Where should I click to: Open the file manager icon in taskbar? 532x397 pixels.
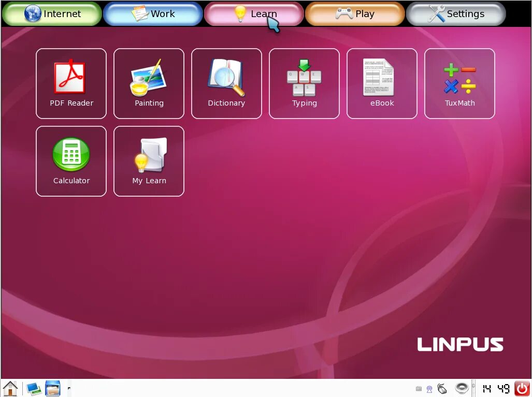click(53, 389)
